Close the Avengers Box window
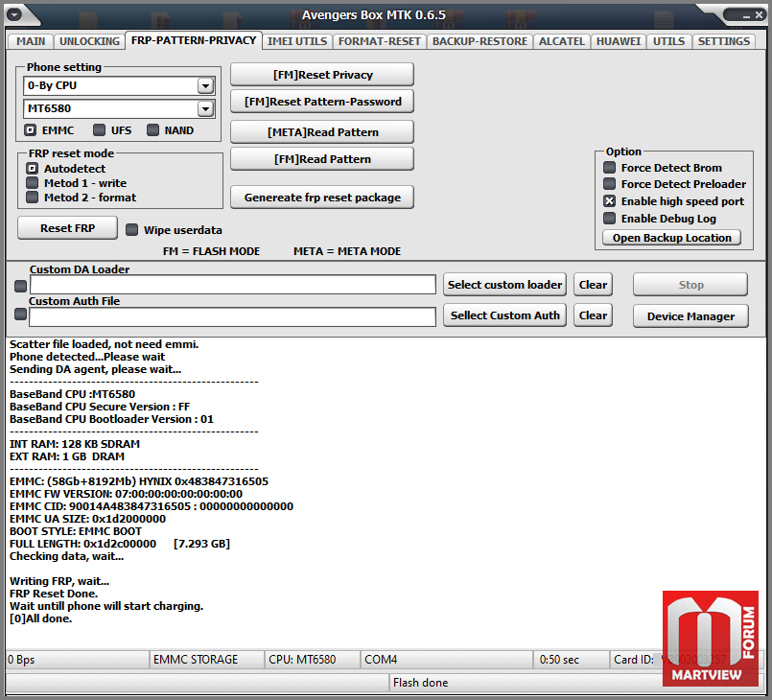Viewport: 772px width, 700px height. [759, 15]
